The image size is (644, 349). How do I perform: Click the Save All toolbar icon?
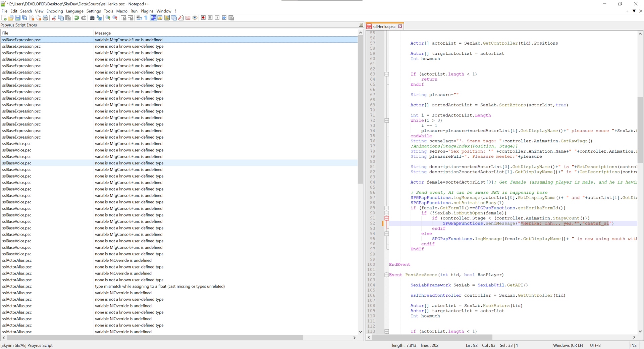[x=24, y=17]
